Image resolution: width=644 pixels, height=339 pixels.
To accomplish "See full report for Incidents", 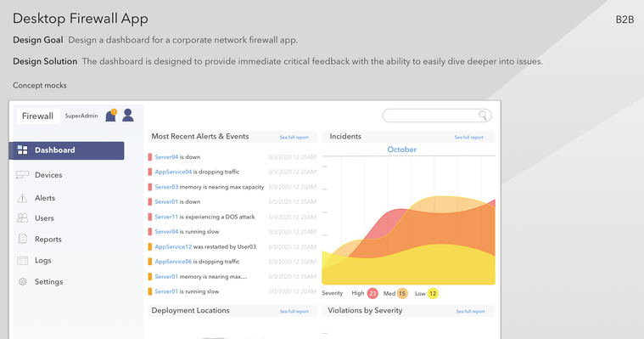I will pyautogui.click(x=469, y=138).
